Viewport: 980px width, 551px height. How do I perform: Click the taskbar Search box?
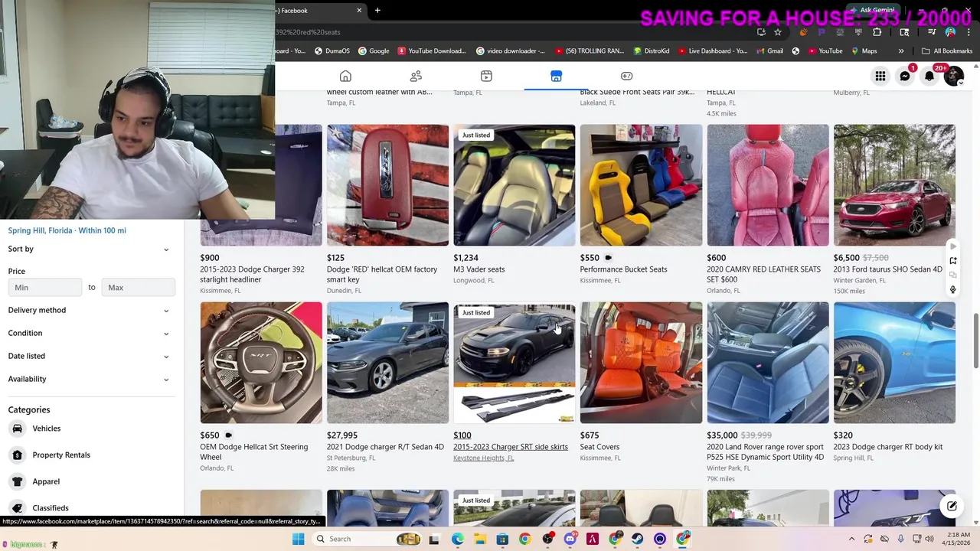click(x=367, y=539)
